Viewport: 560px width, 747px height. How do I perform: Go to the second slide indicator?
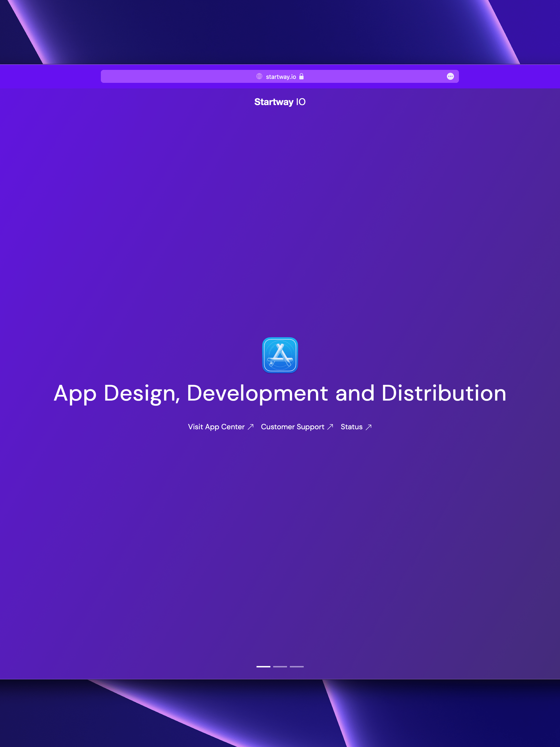point(280,667)
